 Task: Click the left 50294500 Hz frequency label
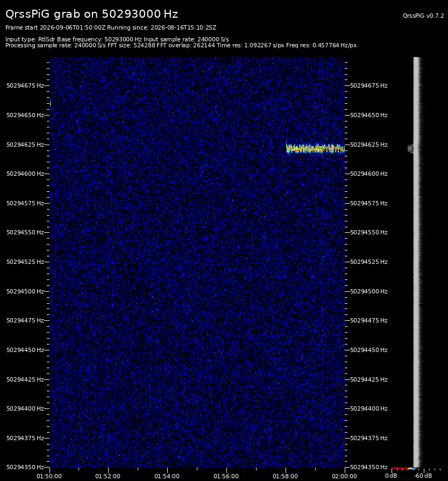pyautogui.click(x=25, y=291)
